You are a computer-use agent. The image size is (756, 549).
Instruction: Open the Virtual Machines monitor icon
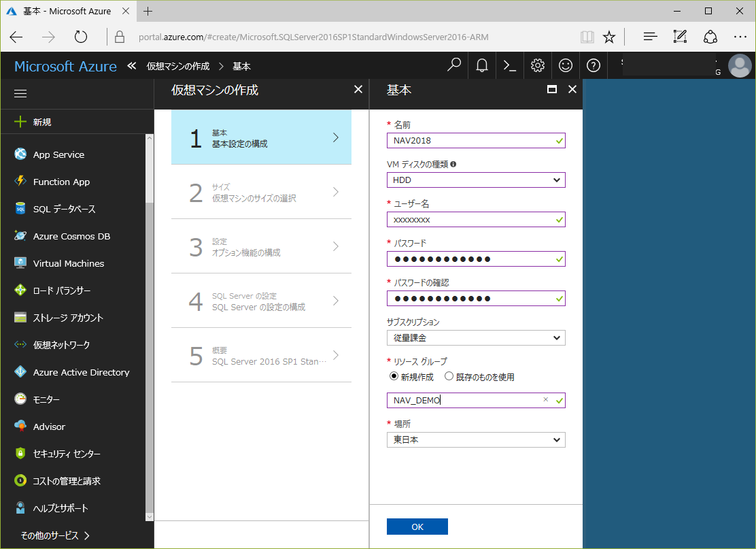point(20,263)
